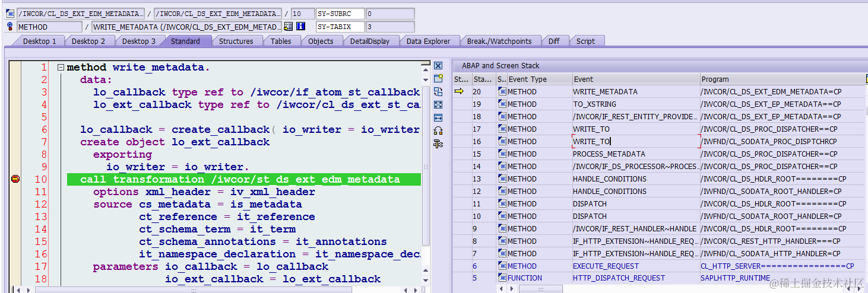Click the New Tool icon beside the editor
Viewport: 868px width, 293px height.
(x=438, y=78)
